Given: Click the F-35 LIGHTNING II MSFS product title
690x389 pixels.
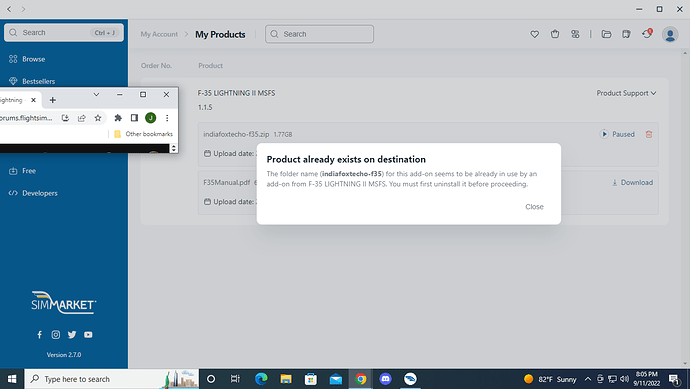Looking at the screenshot, I should (x=236, y=93).
